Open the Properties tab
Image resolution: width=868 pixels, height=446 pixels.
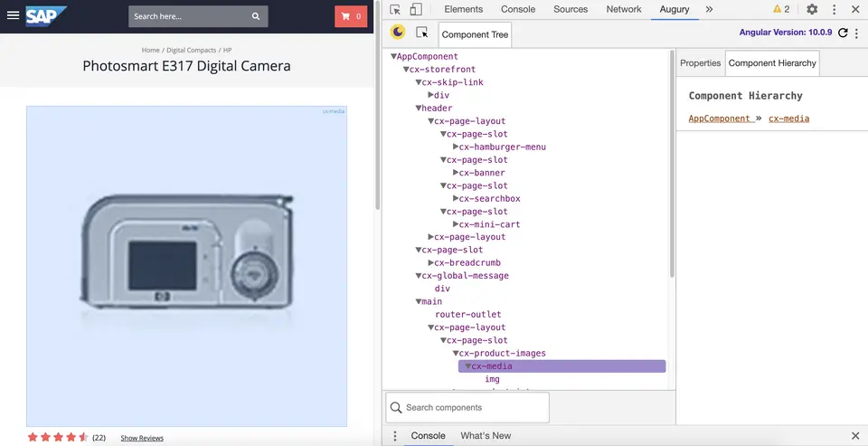pyautogui.click(x=700, y=63)
